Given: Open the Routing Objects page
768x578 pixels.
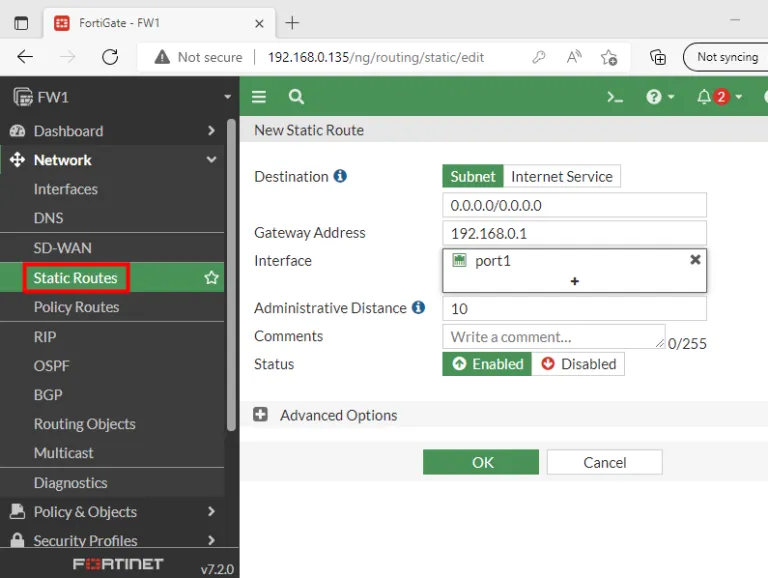Looking at the screenshot, I should coord(84,424).
